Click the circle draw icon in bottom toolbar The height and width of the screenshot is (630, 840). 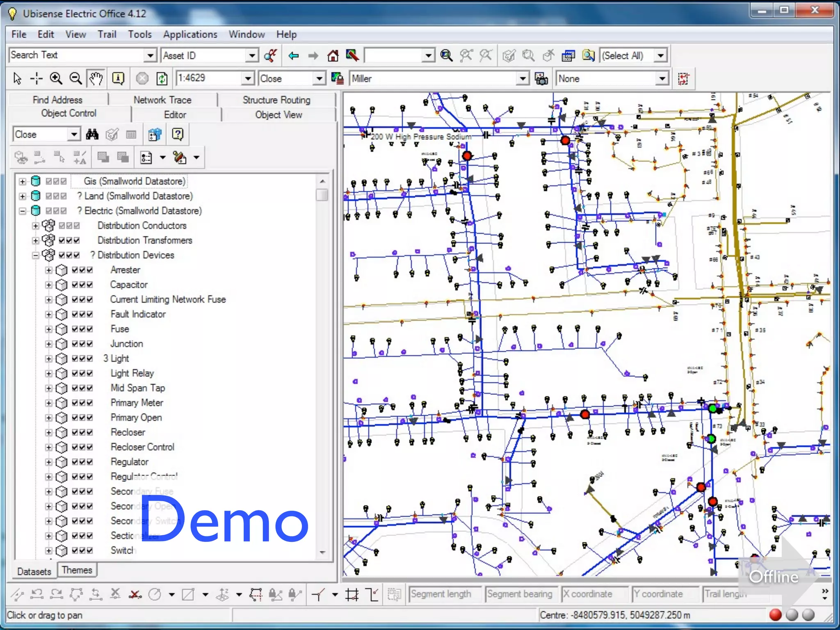tap(155, 594)
